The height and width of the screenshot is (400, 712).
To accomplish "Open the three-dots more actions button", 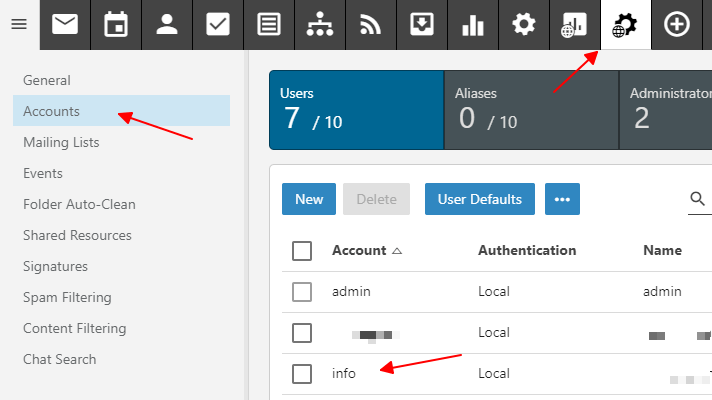I will [562, 199].
